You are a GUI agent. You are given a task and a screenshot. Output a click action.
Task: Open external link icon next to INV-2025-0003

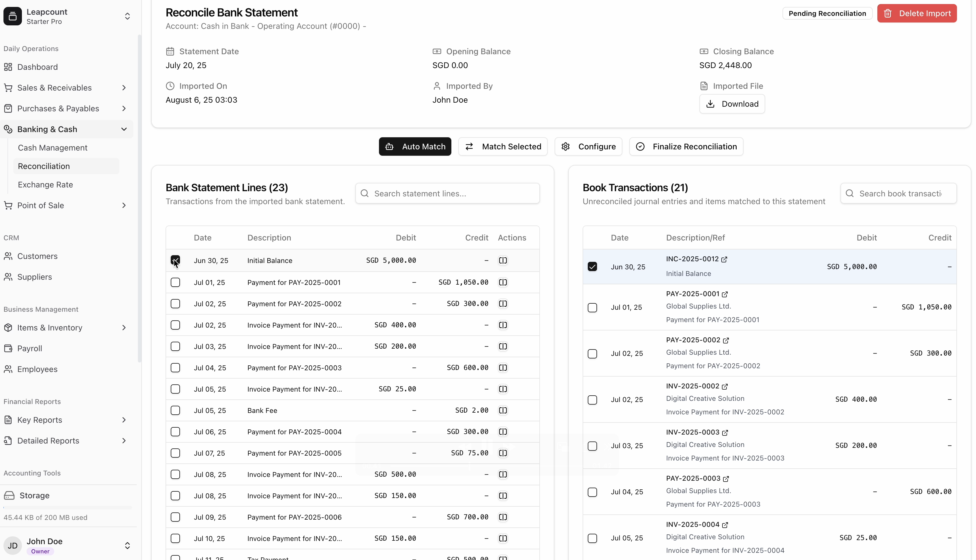click(x=725, y=433)
